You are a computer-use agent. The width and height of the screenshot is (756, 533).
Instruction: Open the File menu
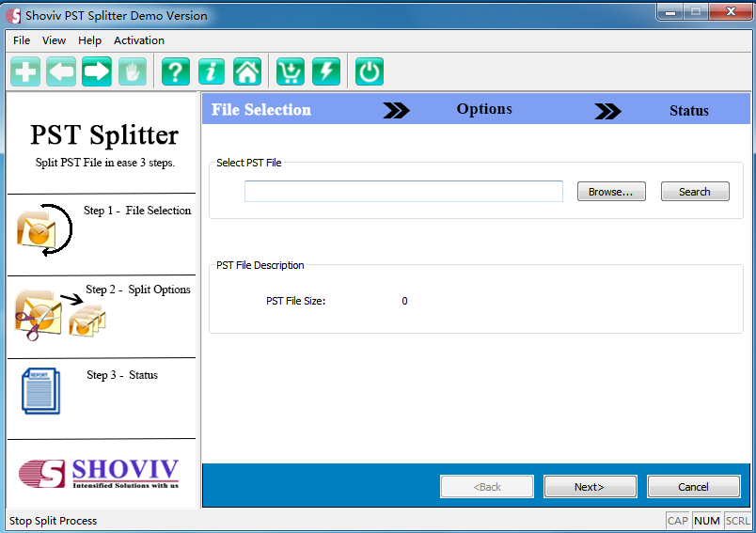tap(22, 40)
